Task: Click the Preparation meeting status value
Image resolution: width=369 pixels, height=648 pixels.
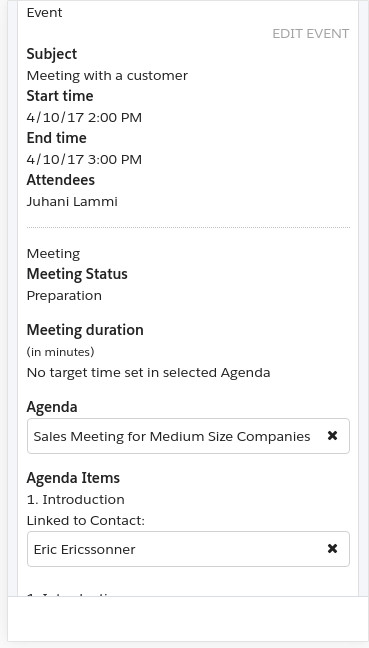Action: 64,295
